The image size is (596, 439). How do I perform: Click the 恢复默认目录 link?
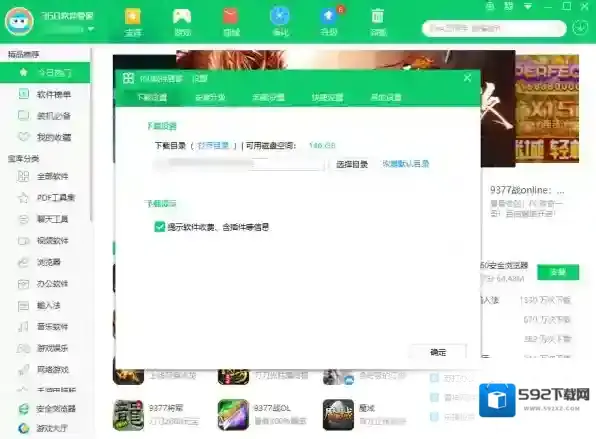tap(406, 164)
